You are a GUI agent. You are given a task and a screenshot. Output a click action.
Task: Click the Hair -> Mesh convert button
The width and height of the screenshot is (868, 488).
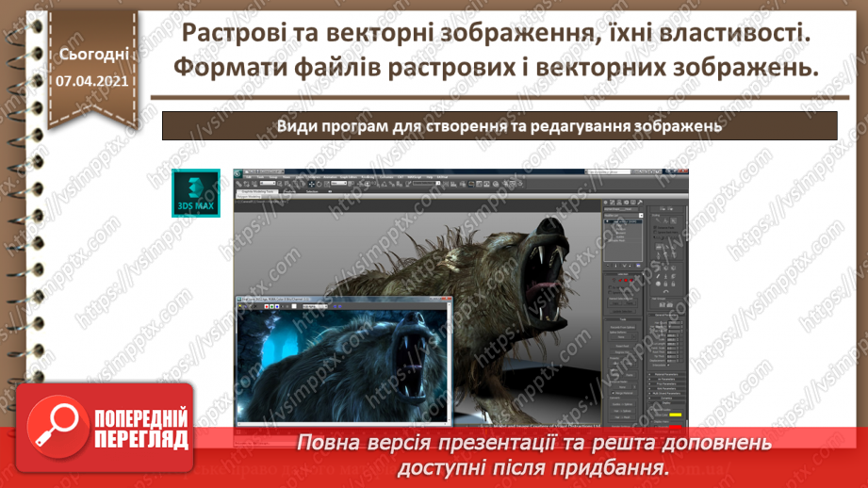click(x=623, y=417)
